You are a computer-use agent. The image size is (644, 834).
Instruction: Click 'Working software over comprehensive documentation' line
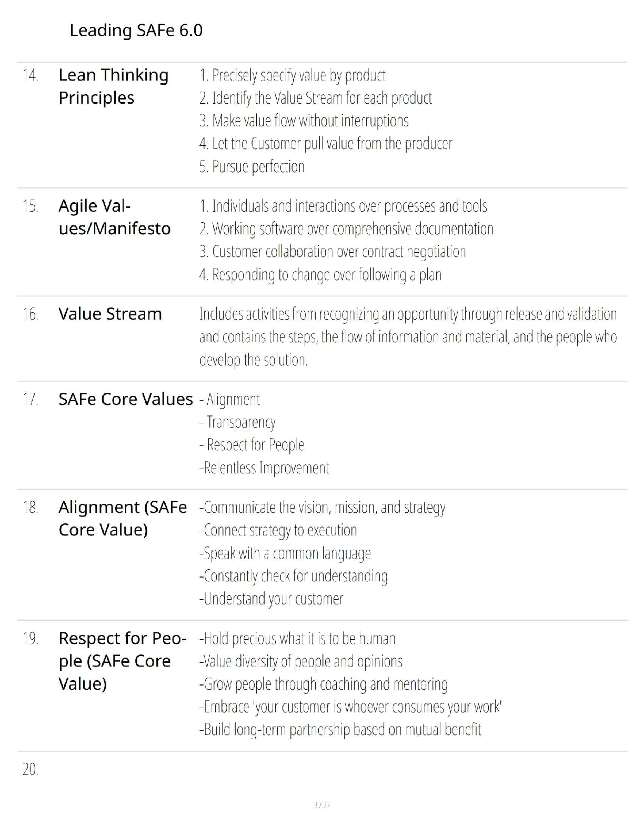[346, 229]
